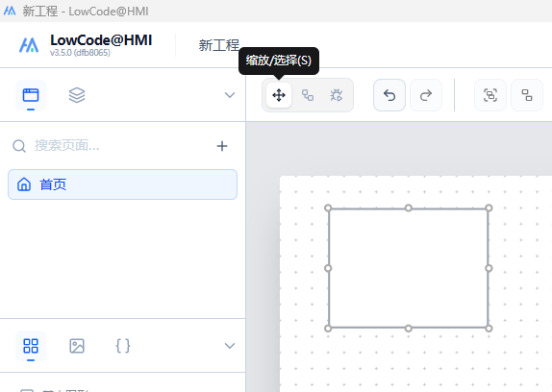Collapse the pages panel chevron
The width and height of the screenshot is (552, 392).
(x=230, y=95)
